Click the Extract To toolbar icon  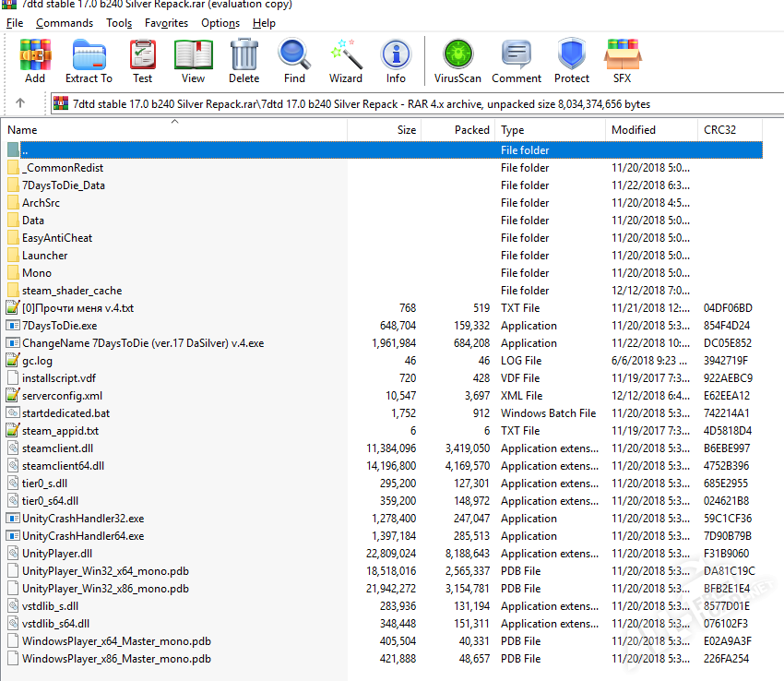89,61
